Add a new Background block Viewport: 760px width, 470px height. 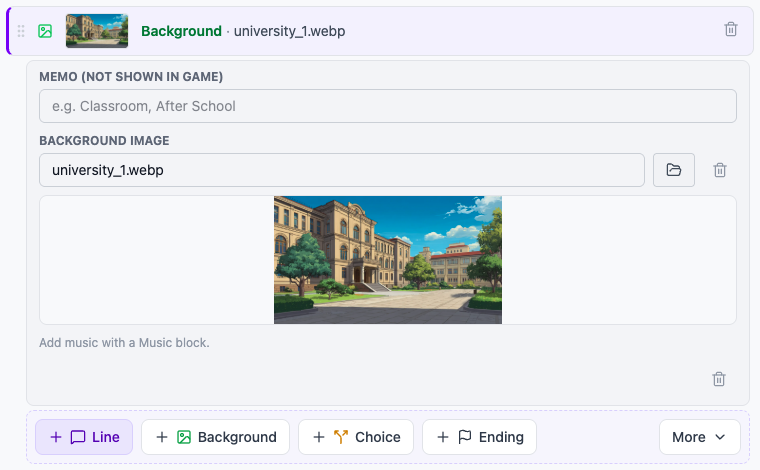click(x=215, y=437)
